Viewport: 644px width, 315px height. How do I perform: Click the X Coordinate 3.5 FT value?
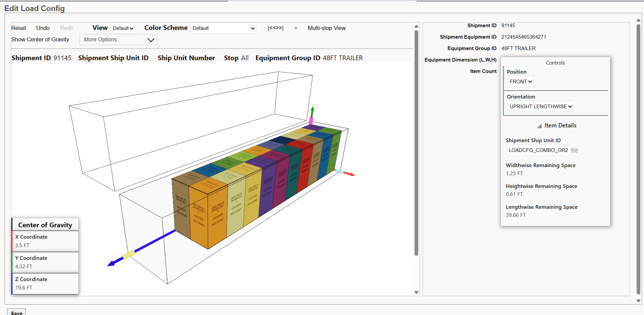(x=22, y=245)
